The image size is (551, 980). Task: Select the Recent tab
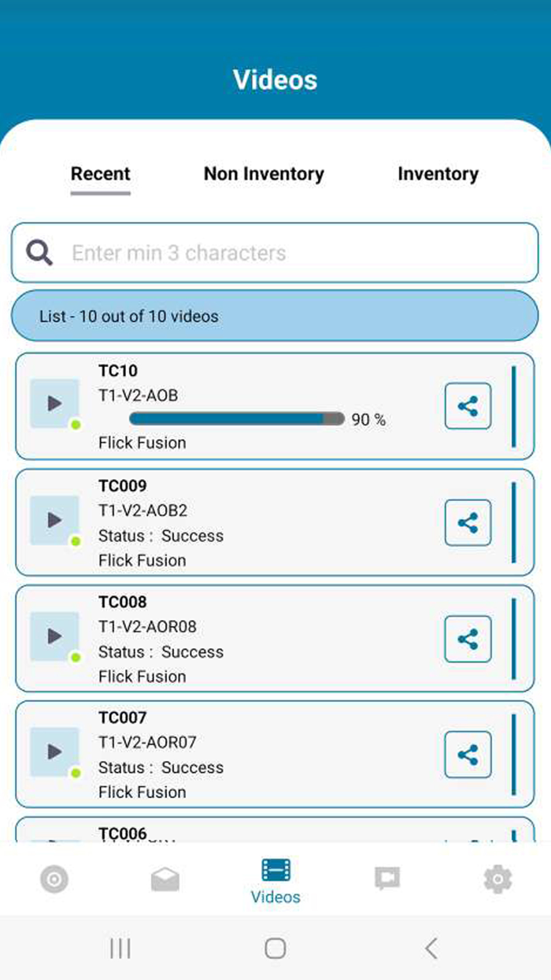[x=100, y=174]
